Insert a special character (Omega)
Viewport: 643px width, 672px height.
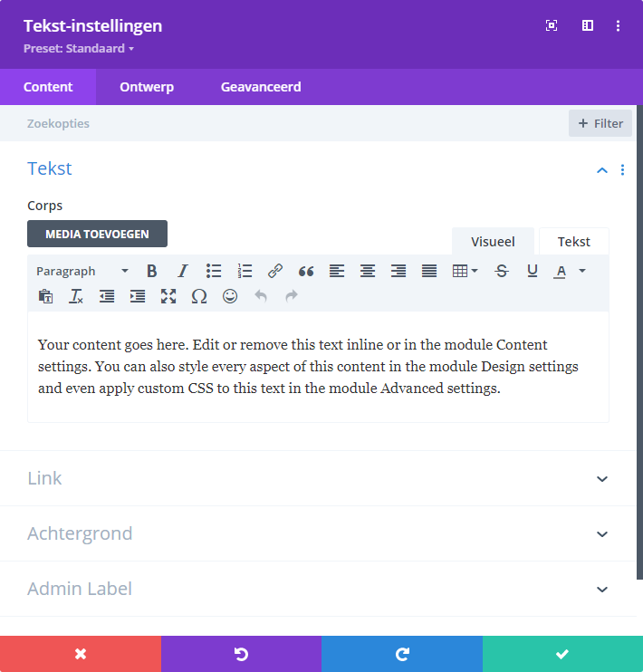[199, 296]
